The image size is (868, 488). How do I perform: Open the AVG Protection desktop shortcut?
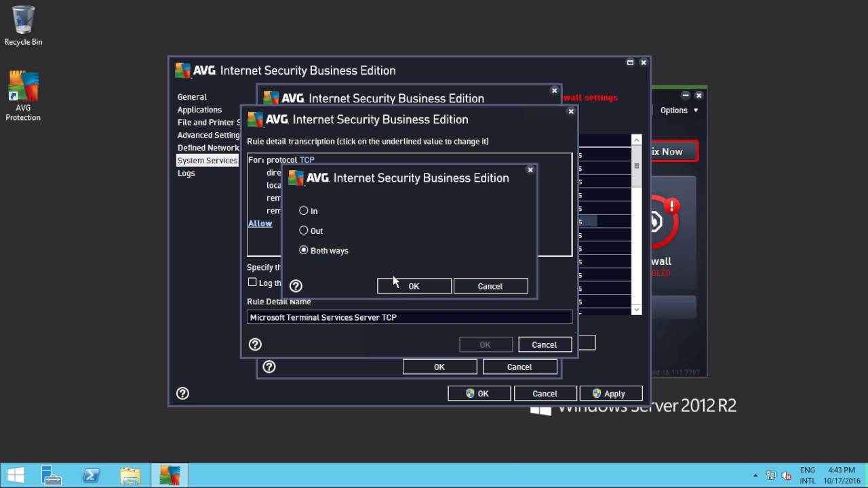point(23,96)
